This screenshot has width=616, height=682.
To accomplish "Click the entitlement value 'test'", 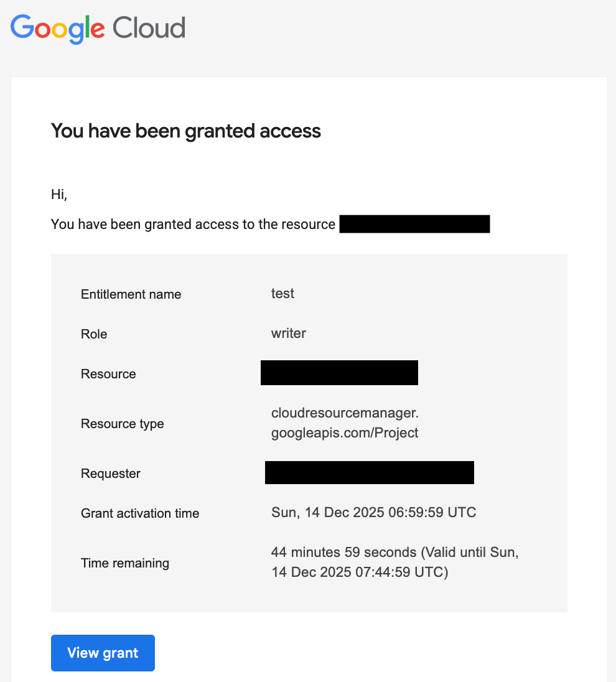I will [282, 293].
